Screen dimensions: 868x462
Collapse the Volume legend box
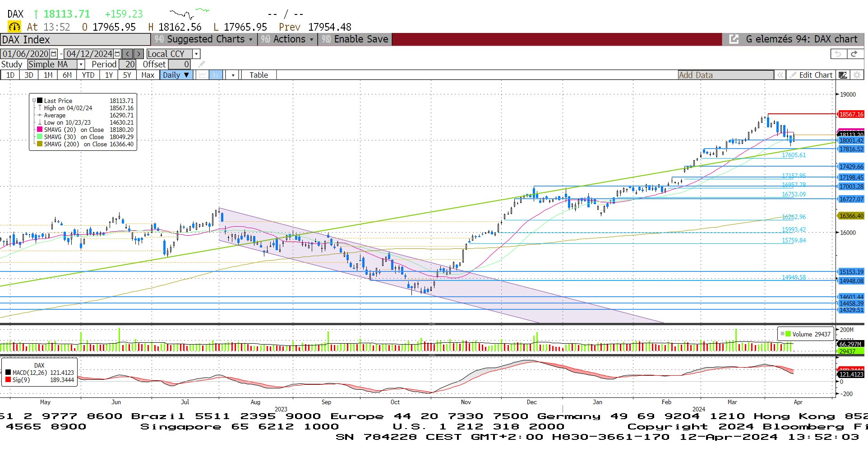tap(782, 334)
